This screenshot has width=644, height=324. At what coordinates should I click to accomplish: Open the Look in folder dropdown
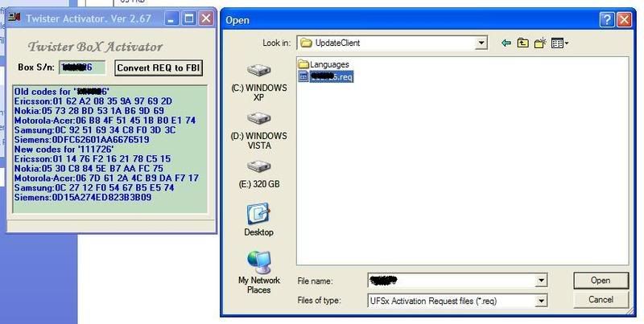(x=481, y=43)
